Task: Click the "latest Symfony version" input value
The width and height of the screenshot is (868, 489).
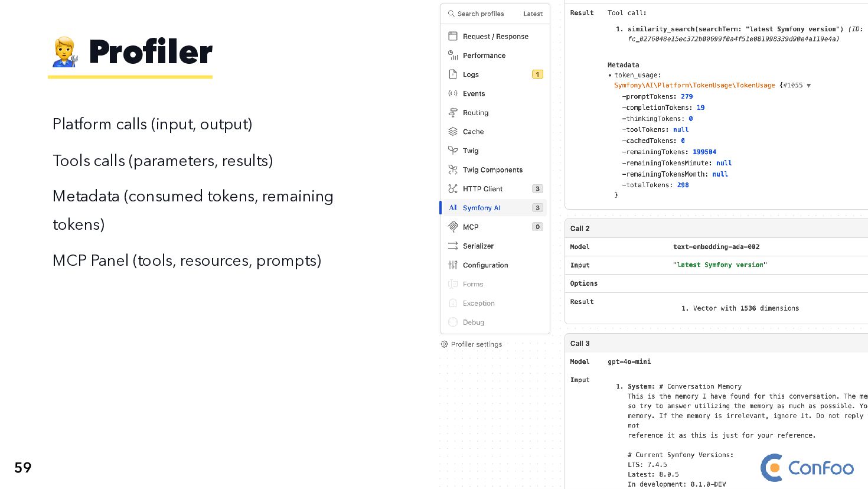Action: [x=720, y=265]
